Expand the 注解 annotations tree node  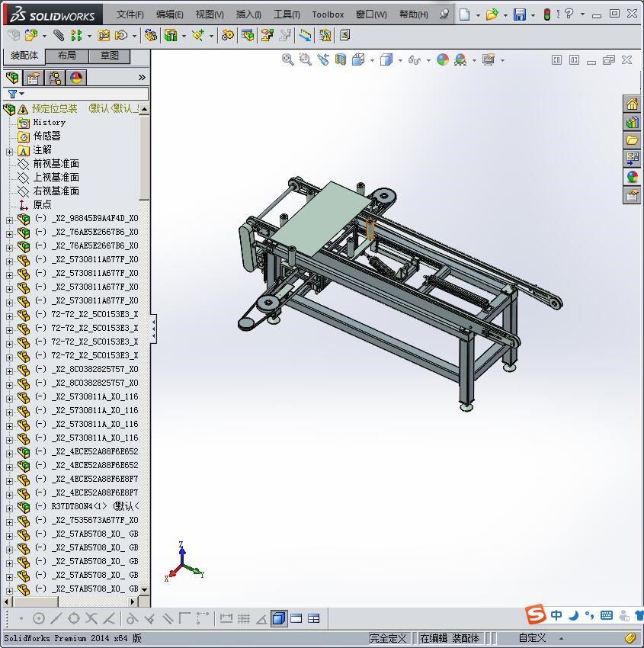9,152
